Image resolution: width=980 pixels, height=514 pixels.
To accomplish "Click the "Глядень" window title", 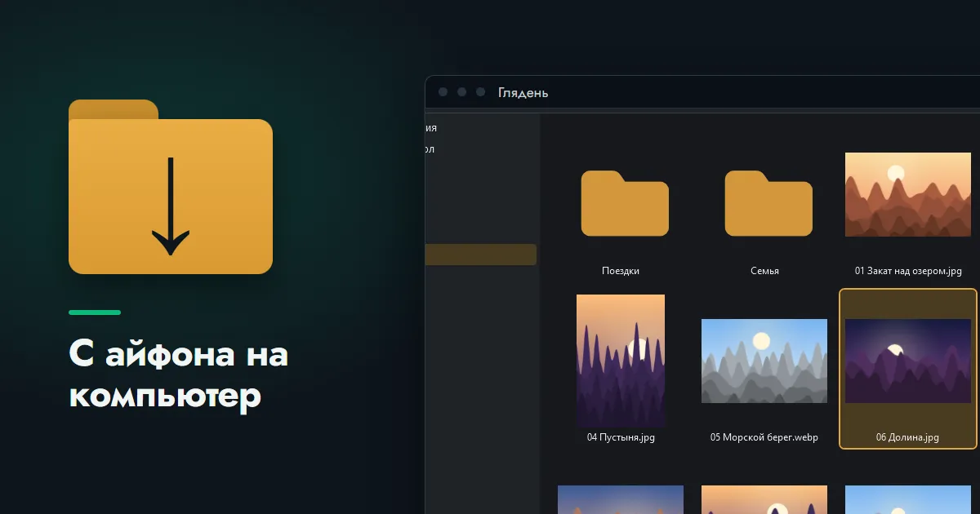I will click(x=523, y=93).
